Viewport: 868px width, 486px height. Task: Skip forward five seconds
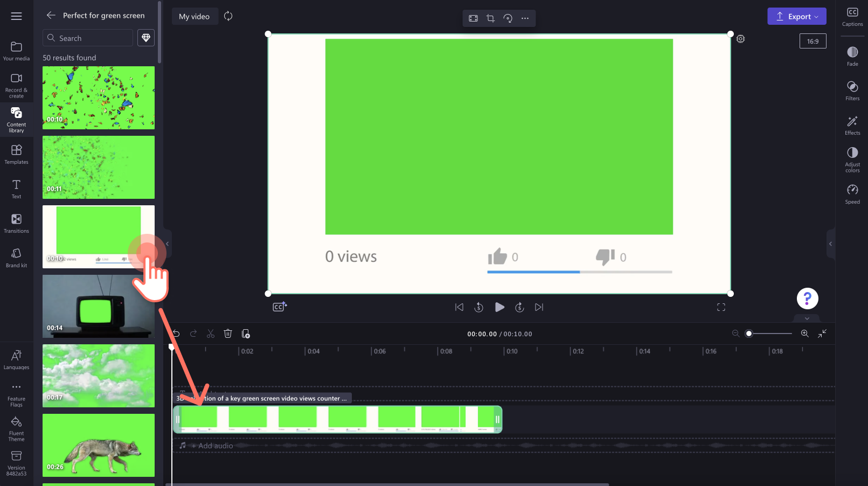point(519,307)
